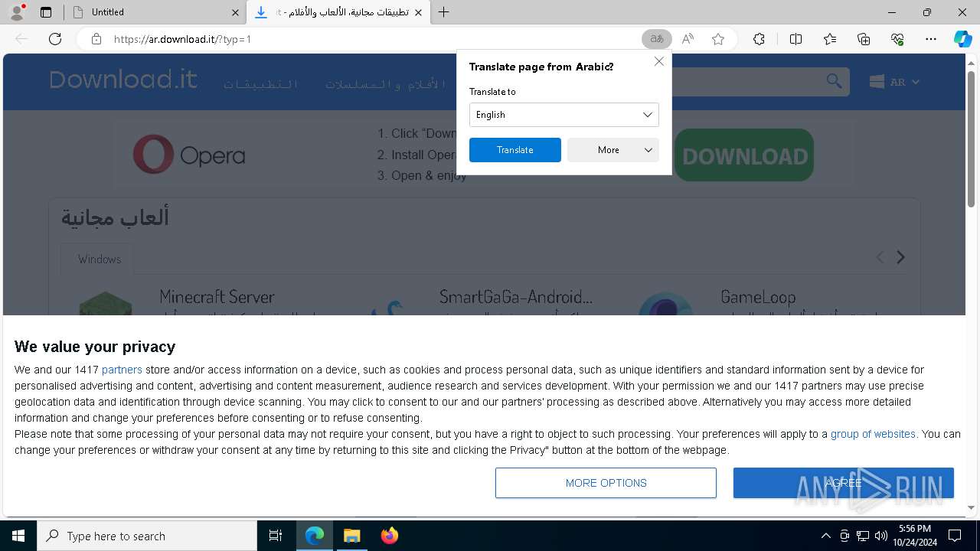Open Collections icon in toolbar
This screenshot has width=980, height=551.
[x=864, y=39]
